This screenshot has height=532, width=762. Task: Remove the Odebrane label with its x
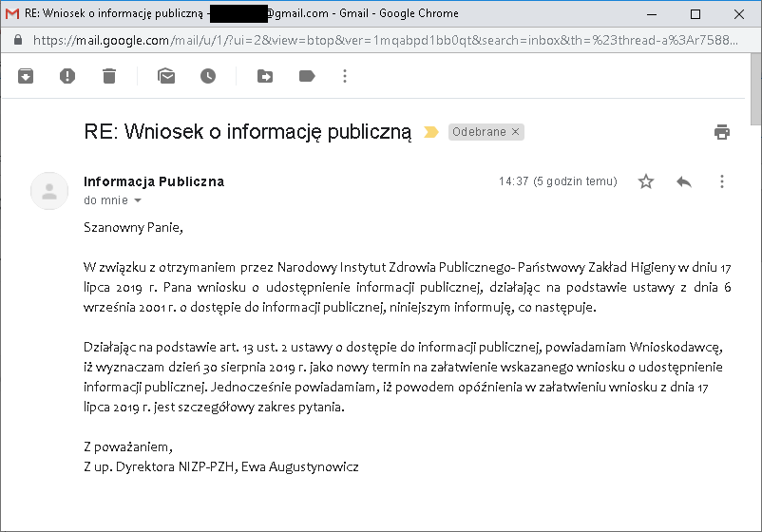(x=516, y=132)
